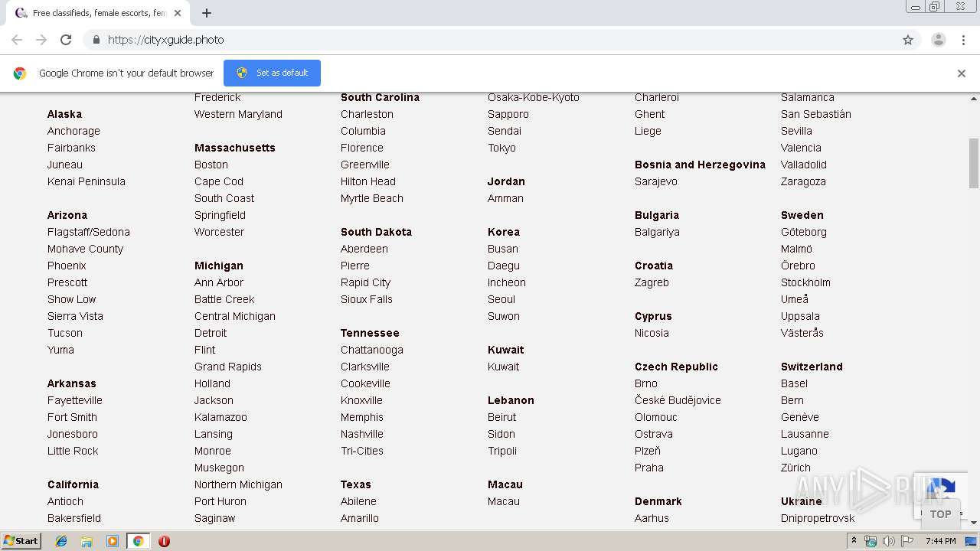
Task: Close the cityxguide browser tab
Action: point(178,13)
